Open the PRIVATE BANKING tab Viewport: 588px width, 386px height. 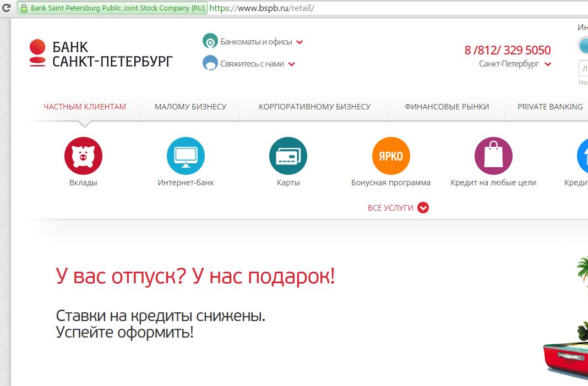550,107
